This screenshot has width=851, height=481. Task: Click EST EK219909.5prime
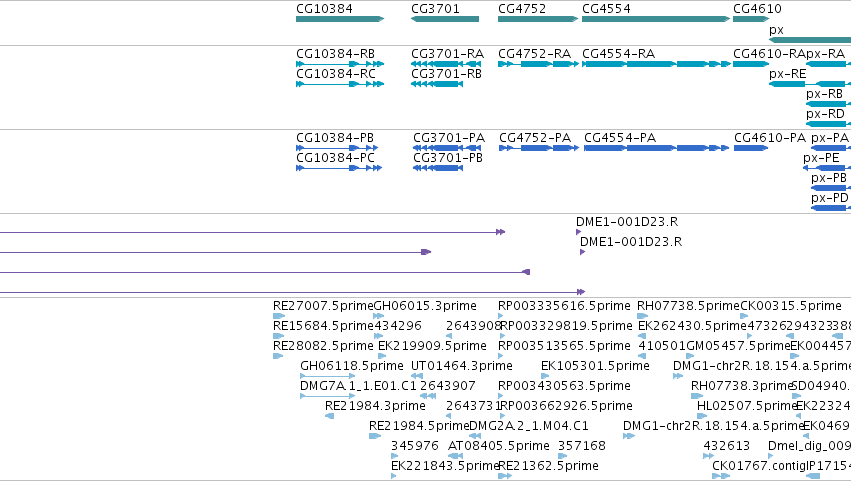[432, 346]
